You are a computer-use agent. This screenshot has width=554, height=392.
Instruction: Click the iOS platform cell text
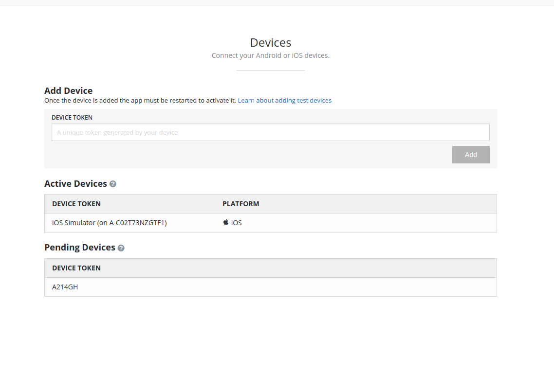237,223
